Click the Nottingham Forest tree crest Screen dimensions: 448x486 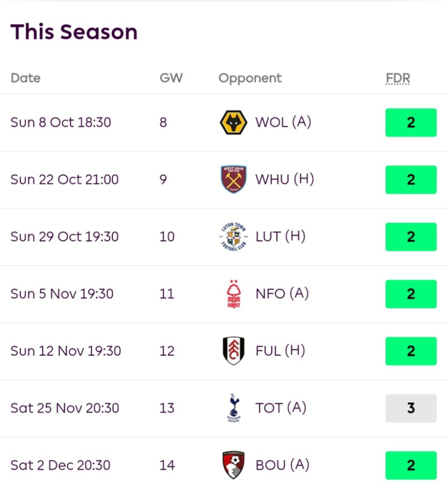(233, 294)
